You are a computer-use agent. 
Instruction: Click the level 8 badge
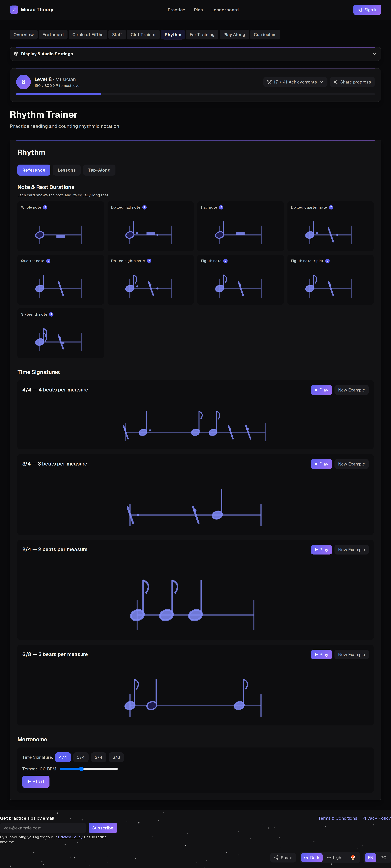24,82
